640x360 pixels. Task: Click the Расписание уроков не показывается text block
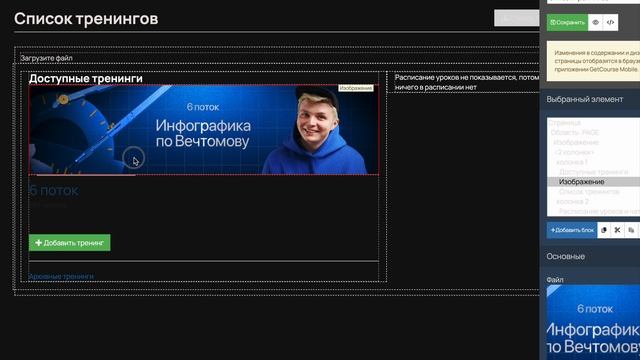point(467,82)
